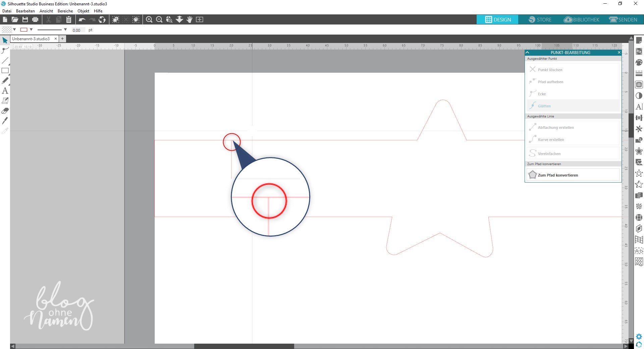This screenshot has width=644, height=349.
Task: Select the Knife tool
Action: (x=5, y=121)
